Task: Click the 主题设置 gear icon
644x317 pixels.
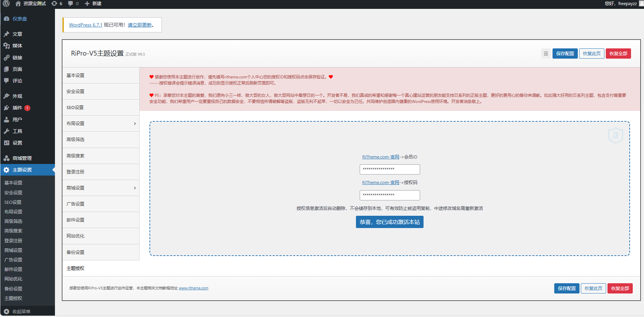Action: 6,170
